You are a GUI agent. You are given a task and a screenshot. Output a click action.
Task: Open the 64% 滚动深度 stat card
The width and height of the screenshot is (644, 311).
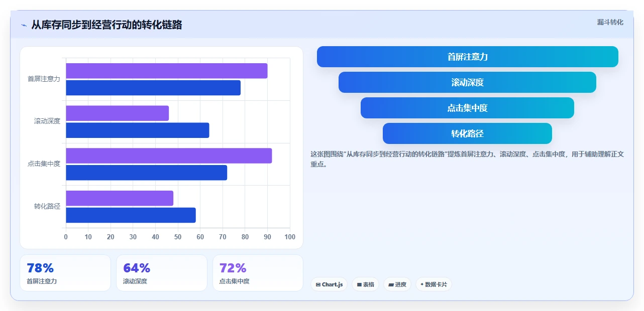[x=162, y=273]
